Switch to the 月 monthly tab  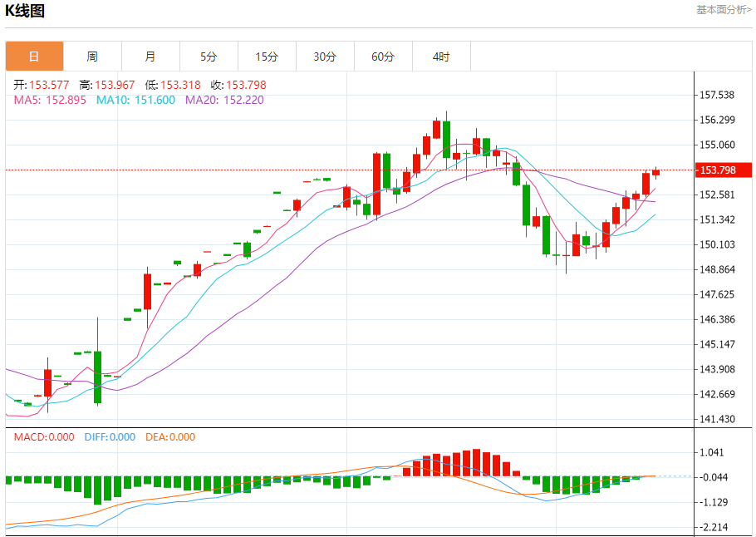[150, 57]
